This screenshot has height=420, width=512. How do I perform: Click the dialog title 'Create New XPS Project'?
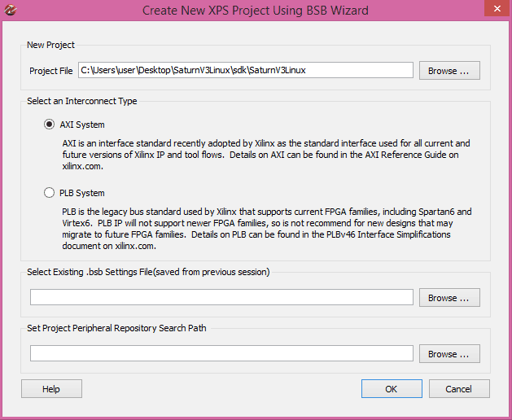[x=256, y=11]
